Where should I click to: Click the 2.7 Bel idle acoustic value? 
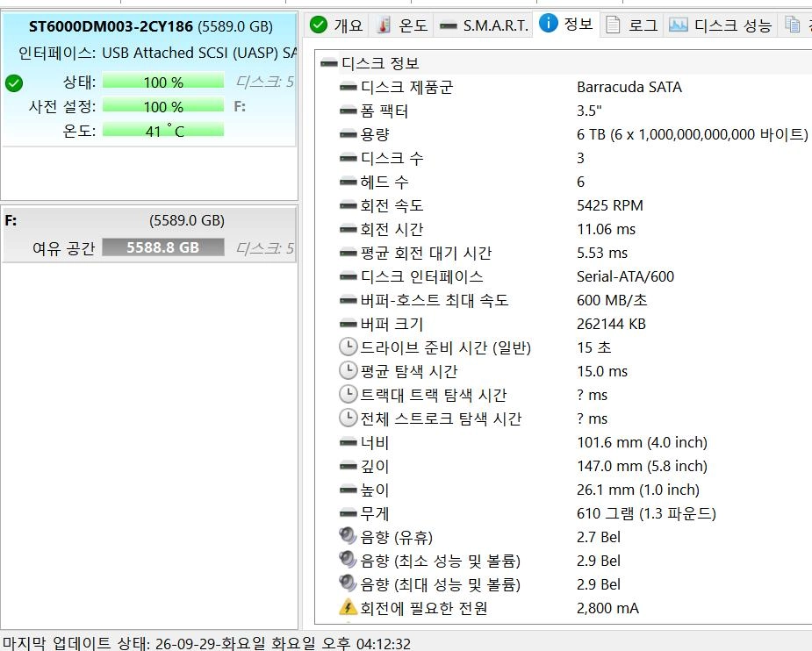click(x=599, y=538)
